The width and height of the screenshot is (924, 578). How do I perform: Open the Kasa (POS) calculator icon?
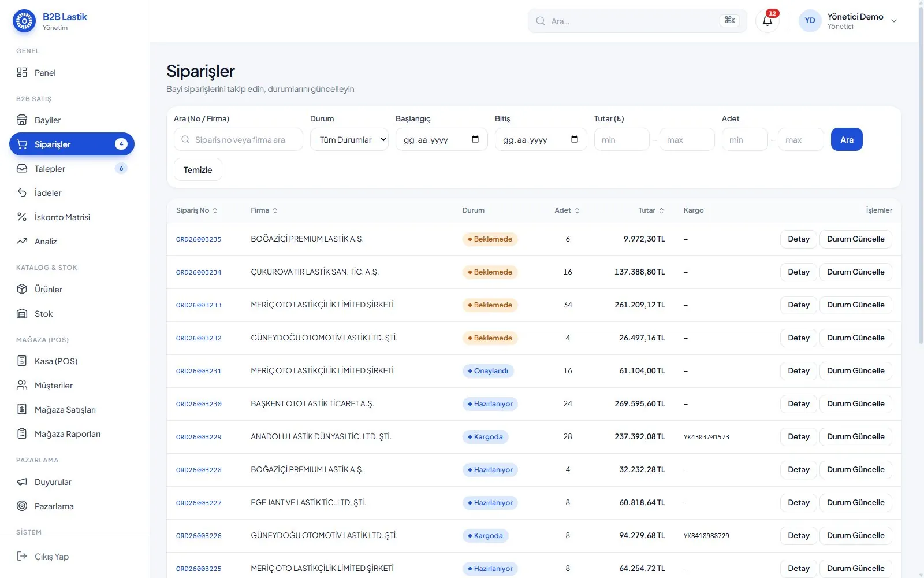coord(22,361)
